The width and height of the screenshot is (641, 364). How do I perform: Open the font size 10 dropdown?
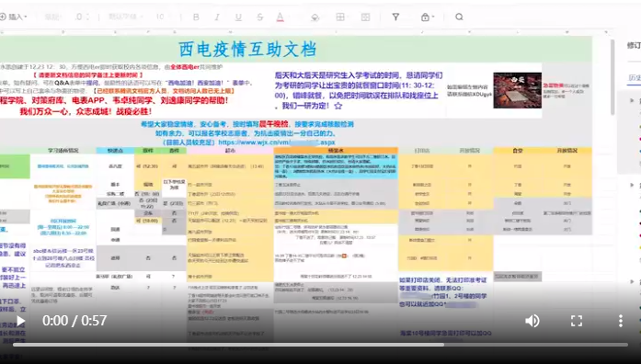[164, 17]
